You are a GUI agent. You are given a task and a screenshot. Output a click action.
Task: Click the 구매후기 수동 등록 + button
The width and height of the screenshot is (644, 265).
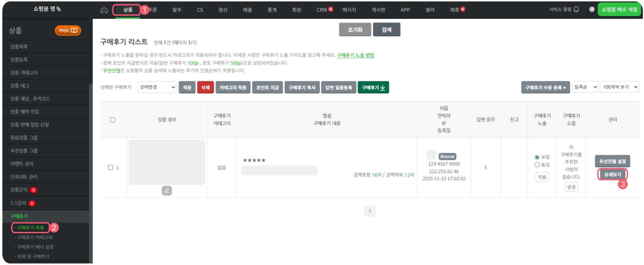(x=545, y=88)
